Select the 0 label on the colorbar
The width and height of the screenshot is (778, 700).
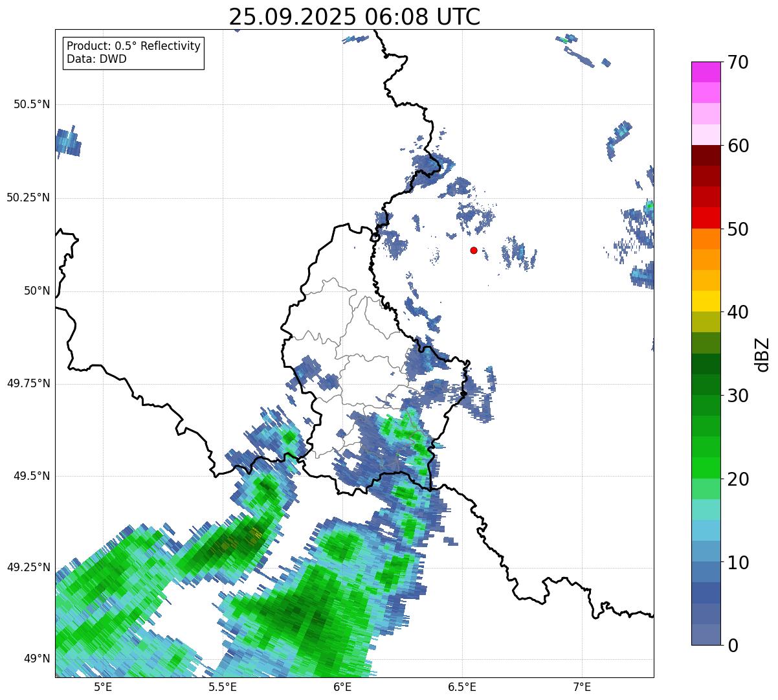tap(733, 646)
